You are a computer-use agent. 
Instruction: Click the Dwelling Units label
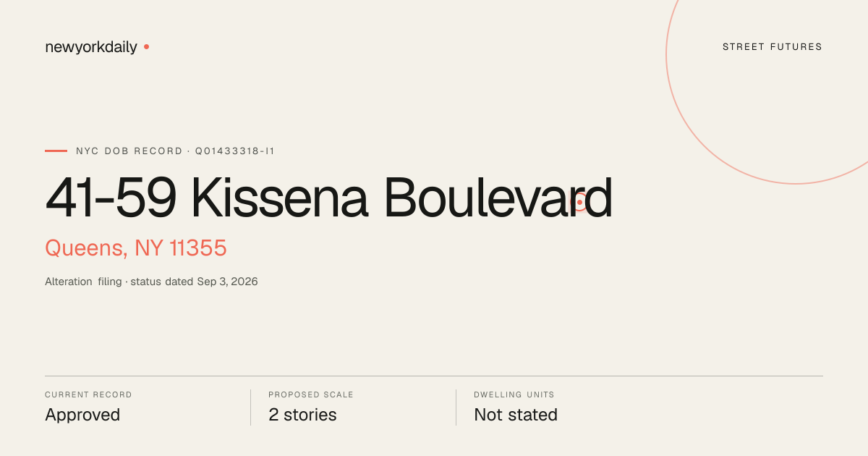pyautogui.click(x=514, y=395)
